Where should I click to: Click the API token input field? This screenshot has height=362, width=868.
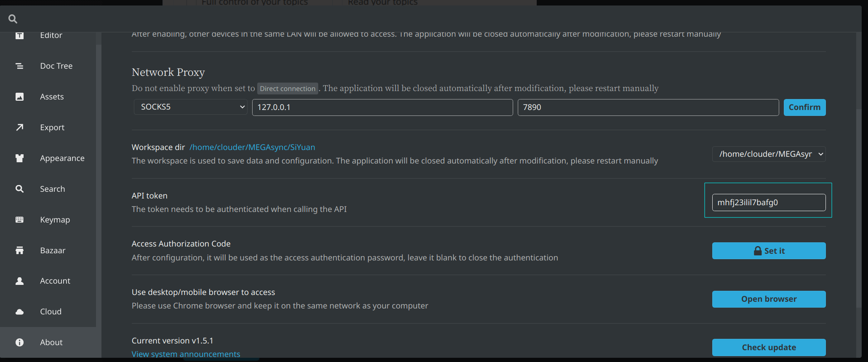[769, 203]
